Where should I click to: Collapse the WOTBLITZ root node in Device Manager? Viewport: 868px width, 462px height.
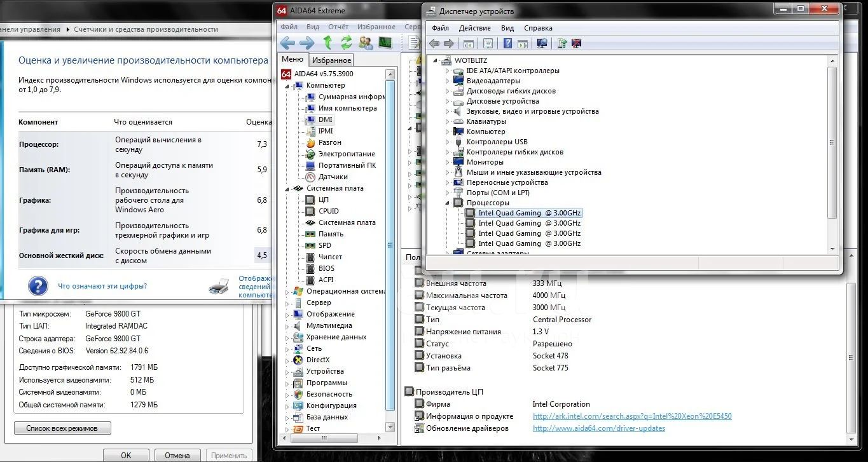436,60
